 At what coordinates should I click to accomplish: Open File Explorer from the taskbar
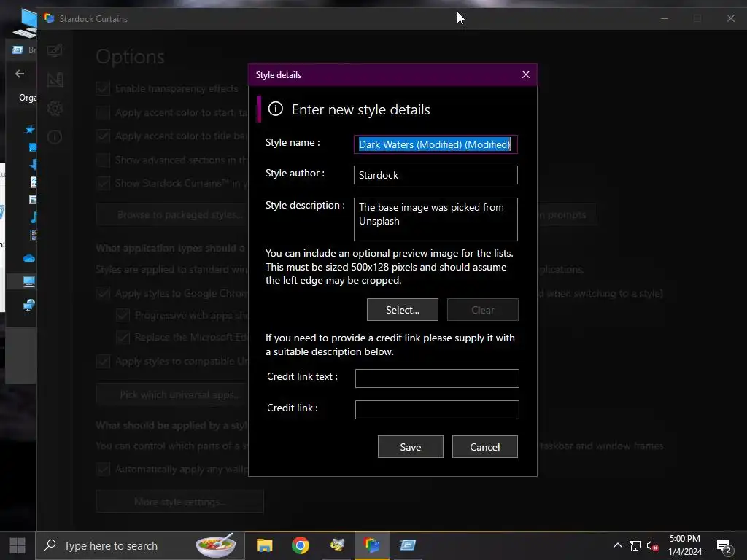[264, 545]
